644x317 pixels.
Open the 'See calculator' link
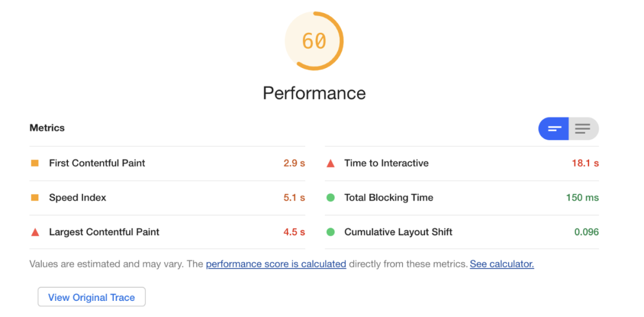pos(501,264)
